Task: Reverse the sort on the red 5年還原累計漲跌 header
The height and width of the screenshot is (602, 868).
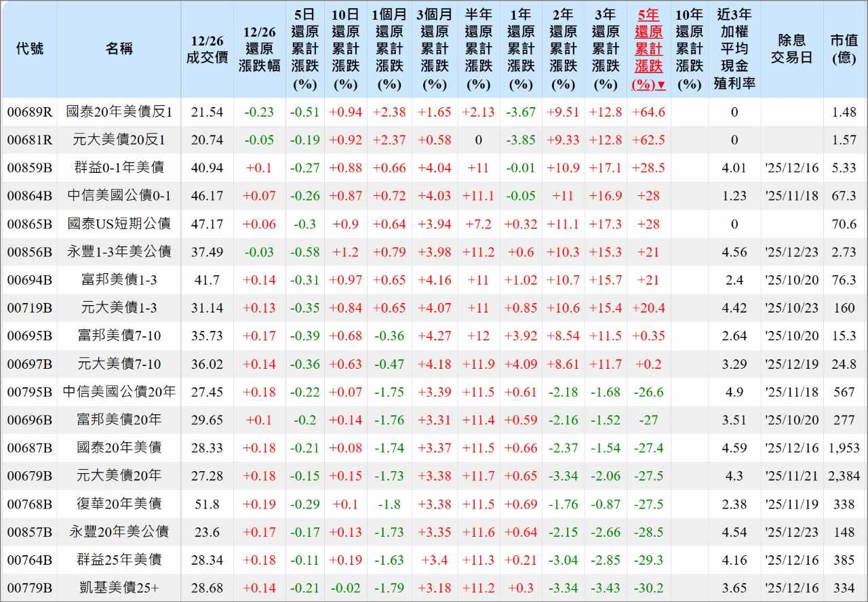Action: 648,49
